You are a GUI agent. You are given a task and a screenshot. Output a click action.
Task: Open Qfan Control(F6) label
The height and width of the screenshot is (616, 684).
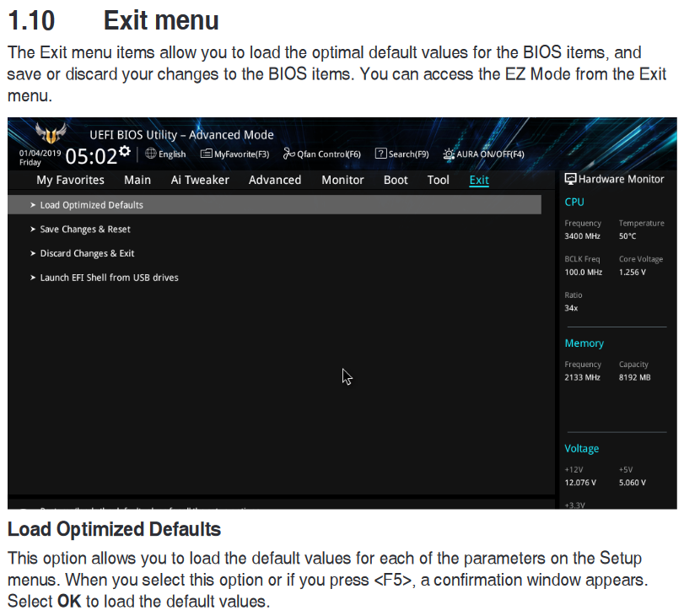[x=329, y=154]
